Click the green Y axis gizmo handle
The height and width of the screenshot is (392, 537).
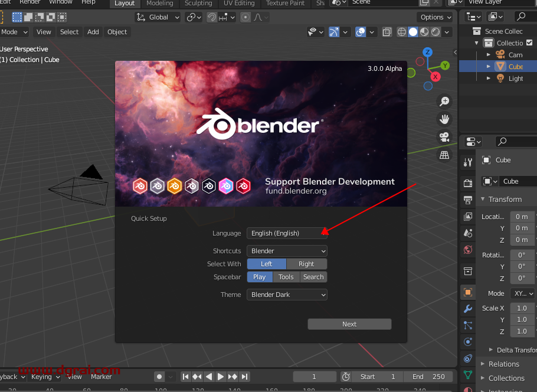(445, 66)
